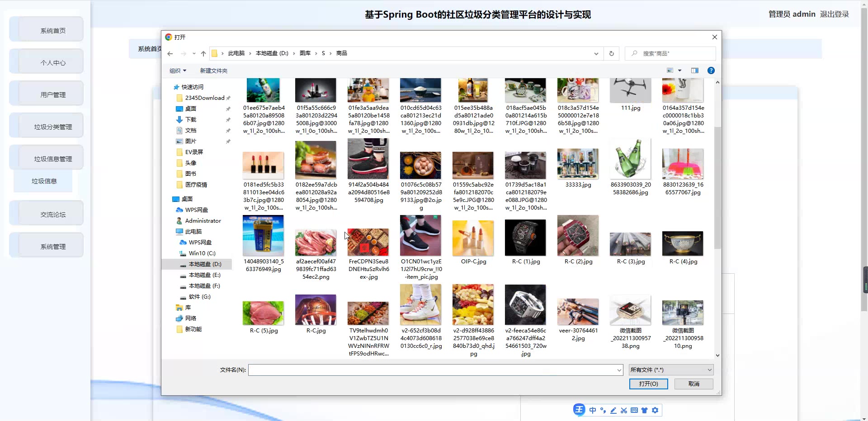868x421 pixels.
Task: Open the IME handwriting pen tool
Action: pyautogui.click(x=613, y=410)
